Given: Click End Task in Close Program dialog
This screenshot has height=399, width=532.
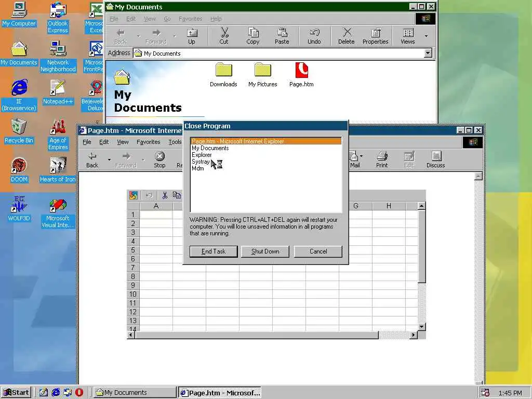Looking at the screenshot, I should coord(214,251).
